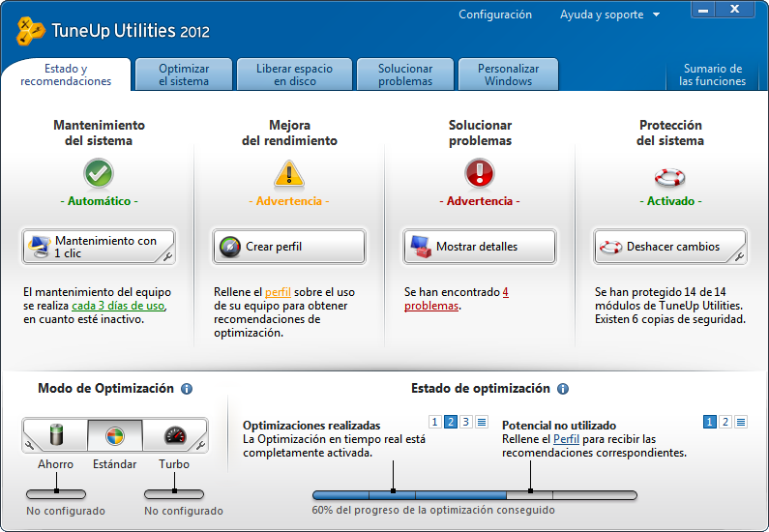Show page 1 of Optimizaciones realizadas
Image resolution: width=769 pixels, height=532 pixels.
pyautogui.click(x=434, y=422)
